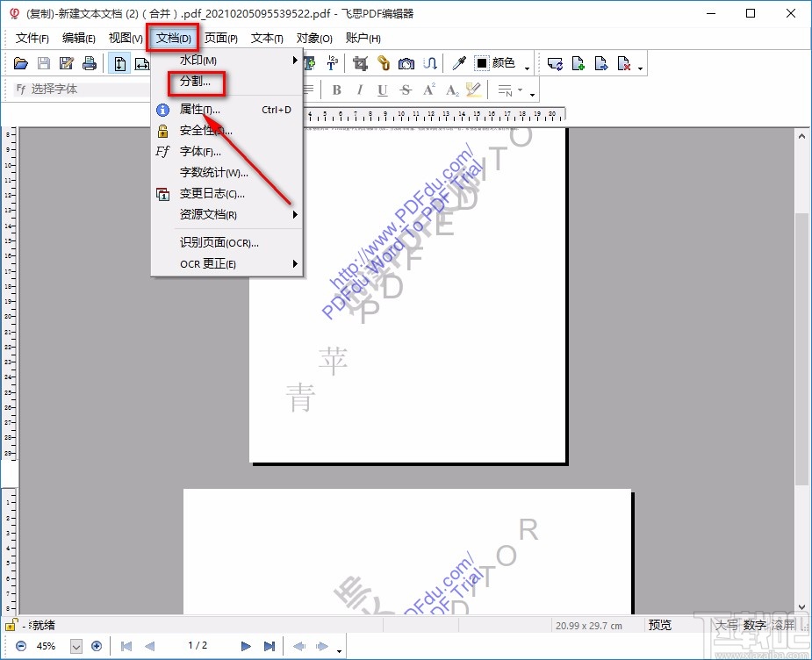The height and width of the screenshot is (660, 812).
Task: Expand the 资源文档(R) submenu
Action: [226, 214]
